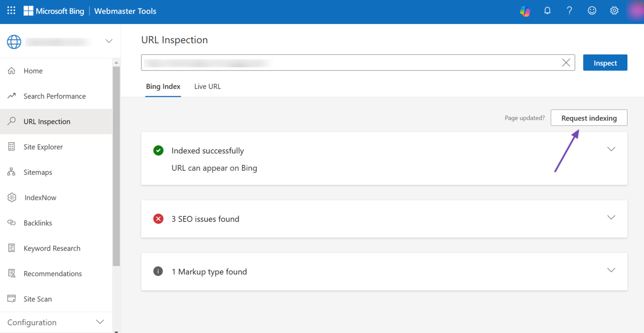Click the feedback smiley icon
The height and width of the screenshot is (333, 644).
592,11
